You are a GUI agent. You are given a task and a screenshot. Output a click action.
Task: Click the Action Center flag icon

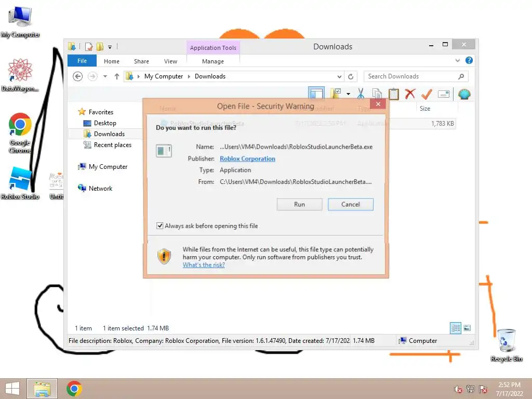[x=483, y=389]
